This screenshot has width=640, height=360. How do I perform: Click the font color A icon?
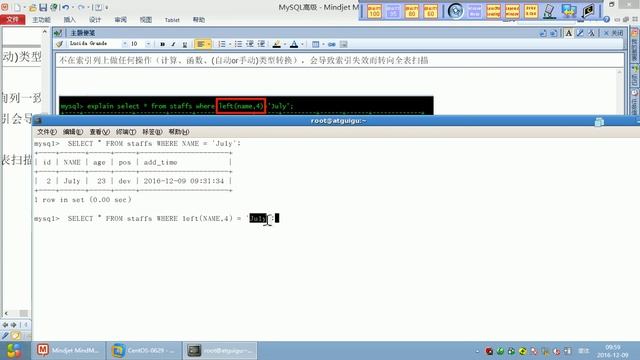point(294,44)
